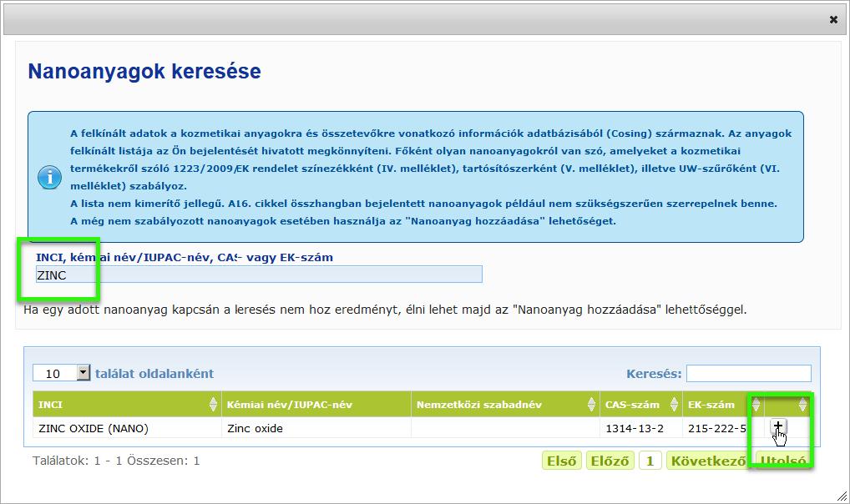
Task: Open the results-per-page dropdown showing 10
Action: coord(61,373)
